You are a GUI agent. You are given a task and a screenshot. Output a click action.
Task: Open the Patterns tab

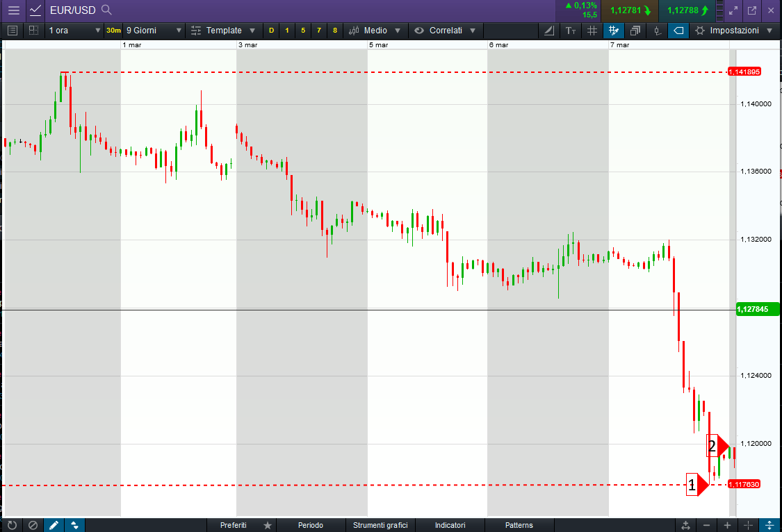519,525
